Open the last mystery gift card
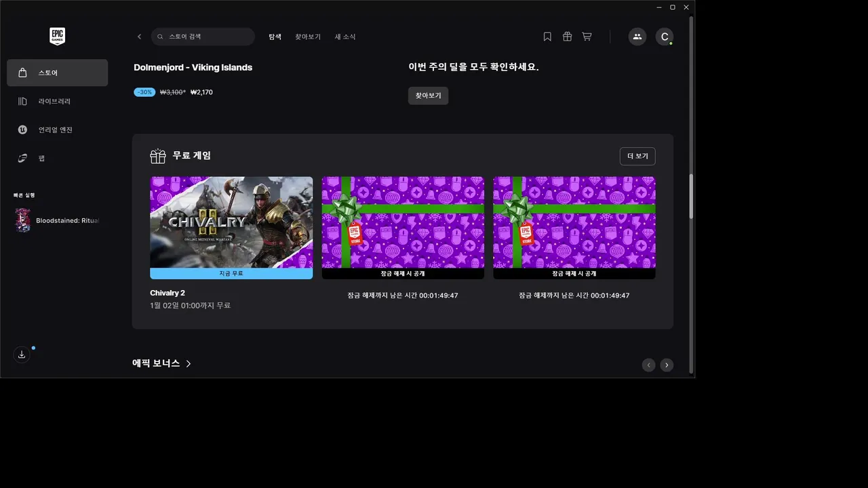 [x=574, y=228]
